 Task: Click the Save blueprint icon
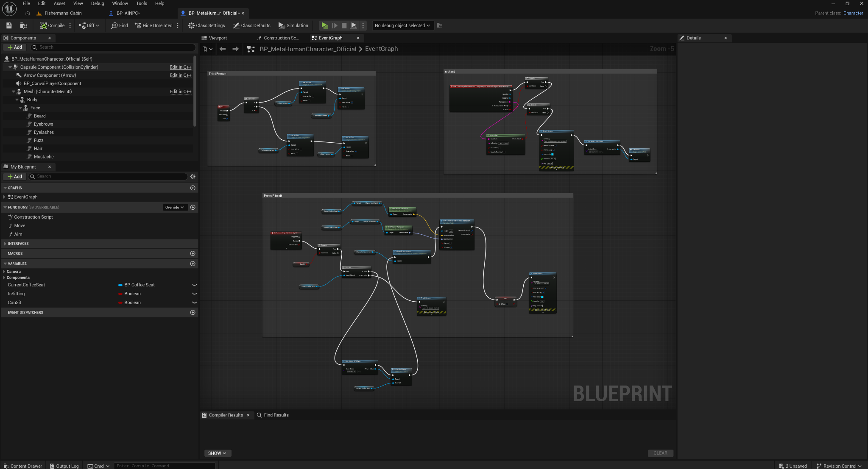click(x=9, y=25)
